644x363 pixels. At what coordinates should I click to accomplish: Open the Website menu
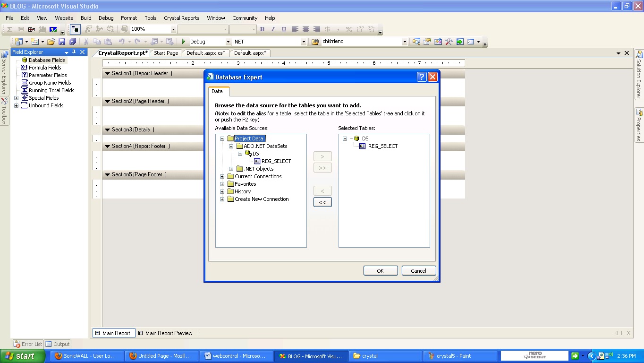click(64, 18)
